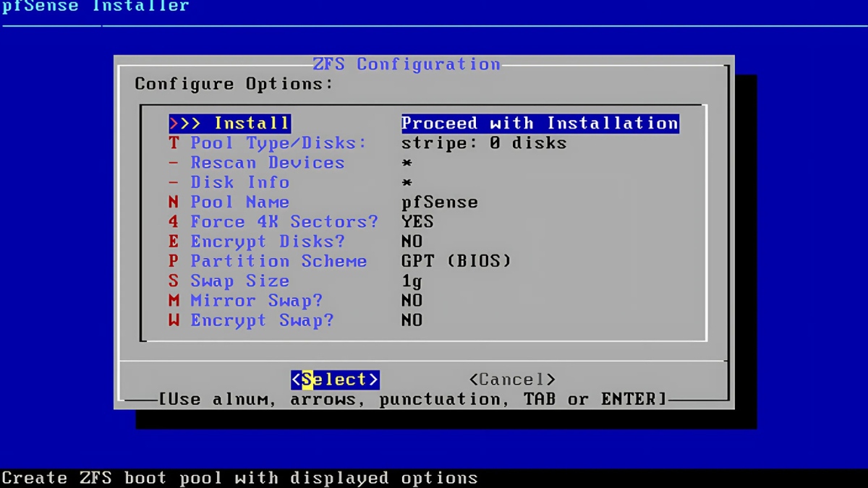This screenshot has width=868, height=488.
Task: Click the 'pfSense Installer' title text
Action: click(95, 7)
